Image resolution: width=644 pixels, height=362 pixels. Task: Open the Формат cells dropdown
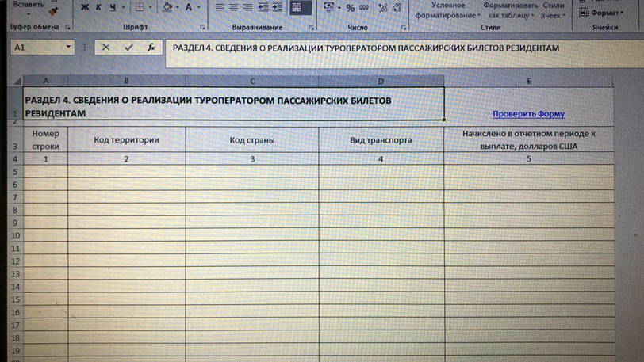pos(605,13)
